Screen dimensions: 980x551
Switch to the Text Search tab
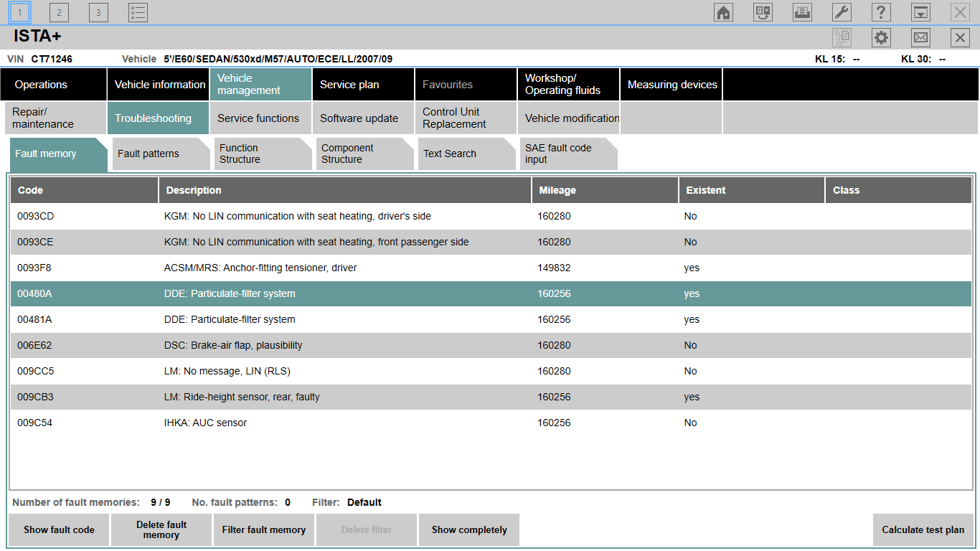coord(467,154)
